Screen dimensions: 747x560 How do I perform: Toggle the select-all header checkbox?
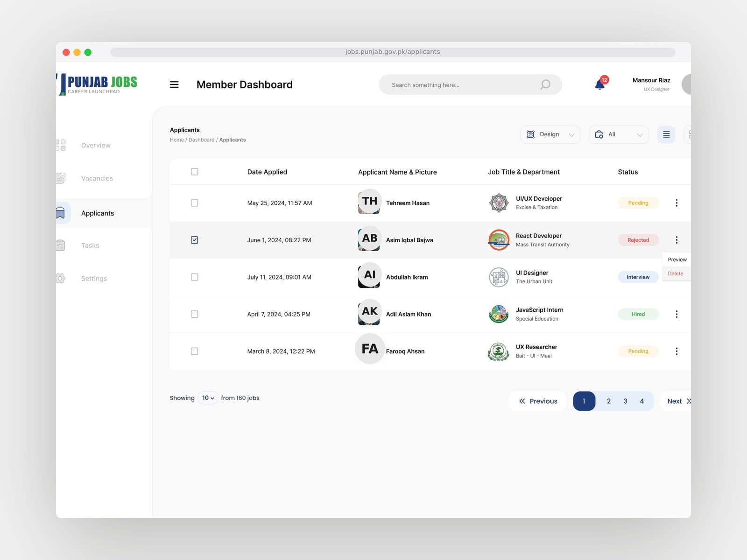click(195, 172)
